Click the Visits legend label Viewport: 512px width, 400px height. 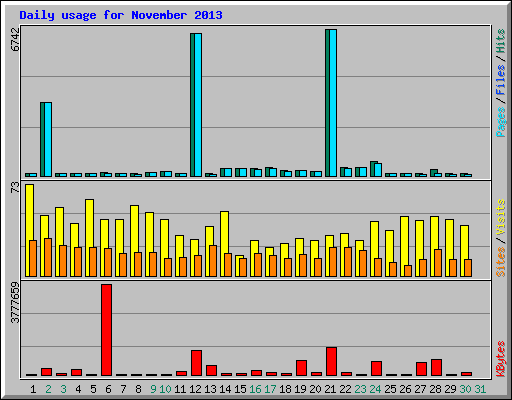[x=500, y=217]
